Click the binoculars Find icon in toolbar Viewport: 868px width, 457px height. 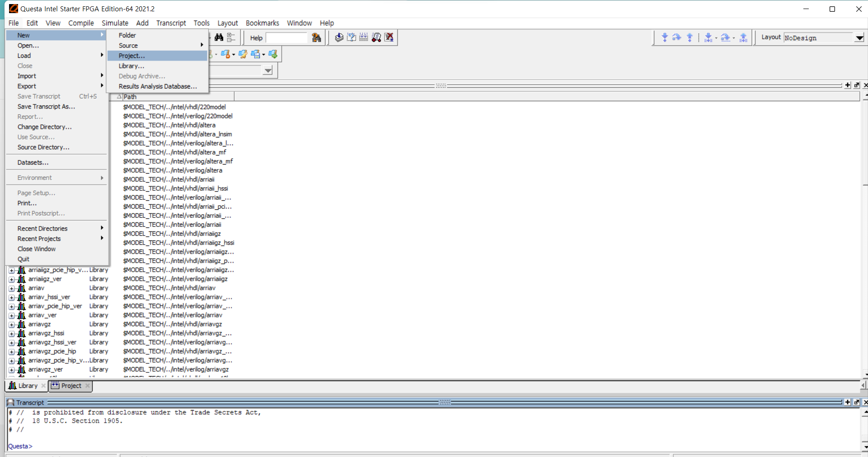pyautogui.click(x=219, y=38)
